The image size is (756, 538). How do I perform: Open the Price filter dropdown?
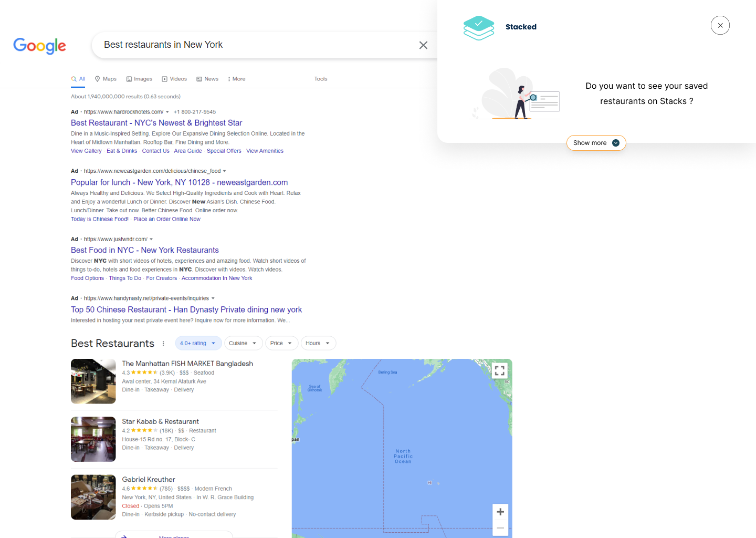coord(282,343)
